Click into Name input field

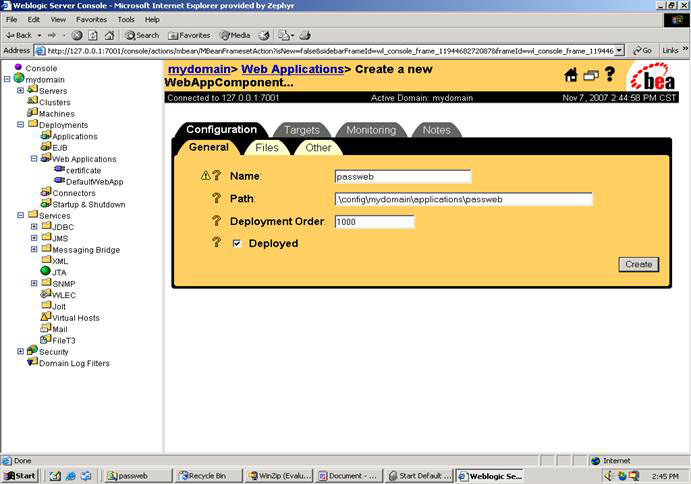click(403, 177)
